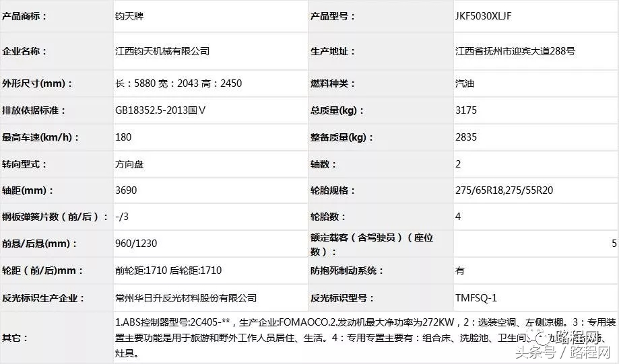This screenshot has height=364, width=619.
Task: Select emission standard GB18352.5-2013国V
Action: tap(160, 110)
